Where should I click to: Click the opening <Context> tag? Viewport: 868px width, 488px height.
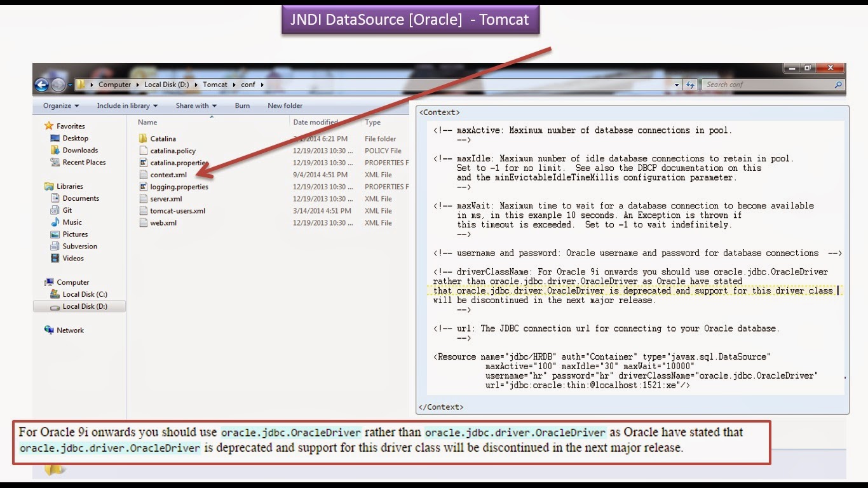tap(439, 112)
